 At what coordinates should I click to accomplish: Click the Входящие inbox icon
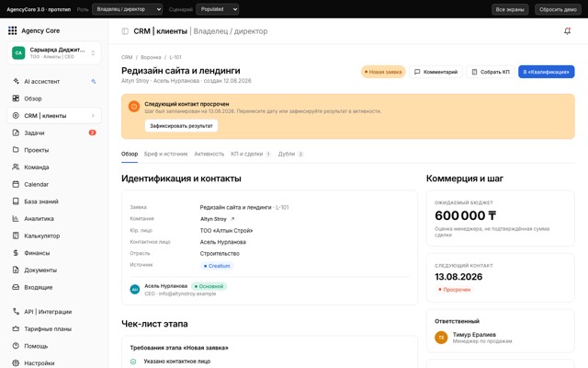tap(16, 287)
